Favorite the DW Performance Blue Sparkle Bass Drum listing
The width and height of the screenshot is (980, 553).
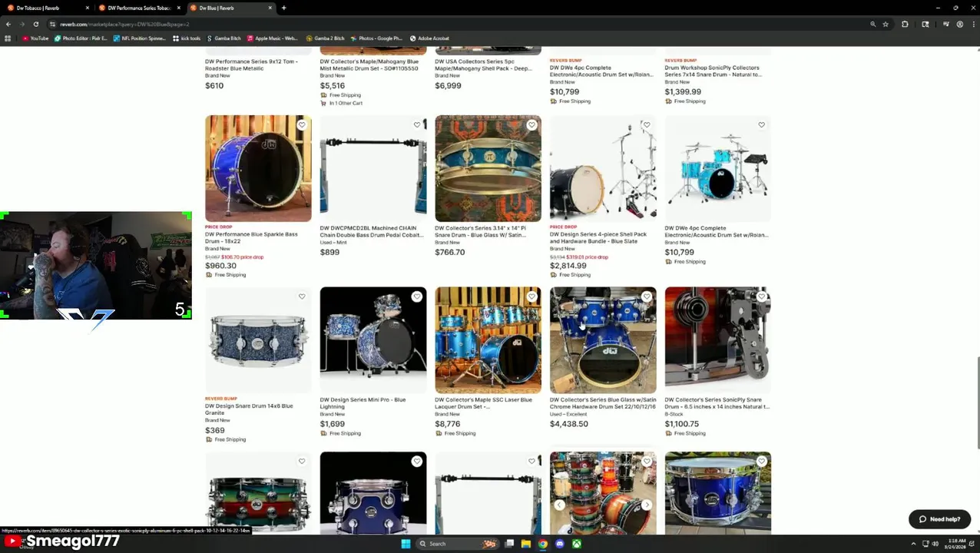302,124
